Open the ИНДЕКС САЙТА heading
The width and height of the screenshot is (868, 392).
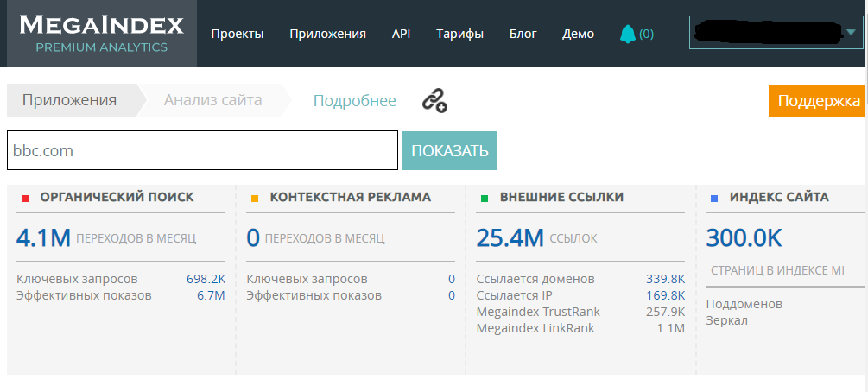[x=779, y=197]
